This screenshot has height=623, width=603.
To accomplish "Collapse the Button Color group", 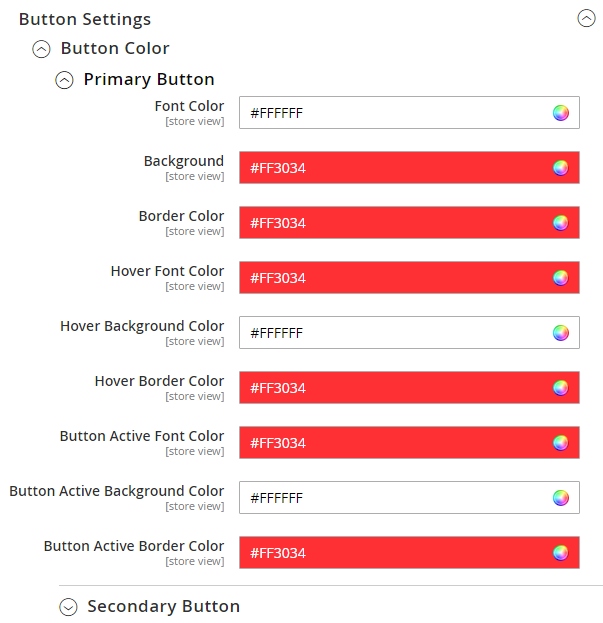I will (x=41, y=48).
